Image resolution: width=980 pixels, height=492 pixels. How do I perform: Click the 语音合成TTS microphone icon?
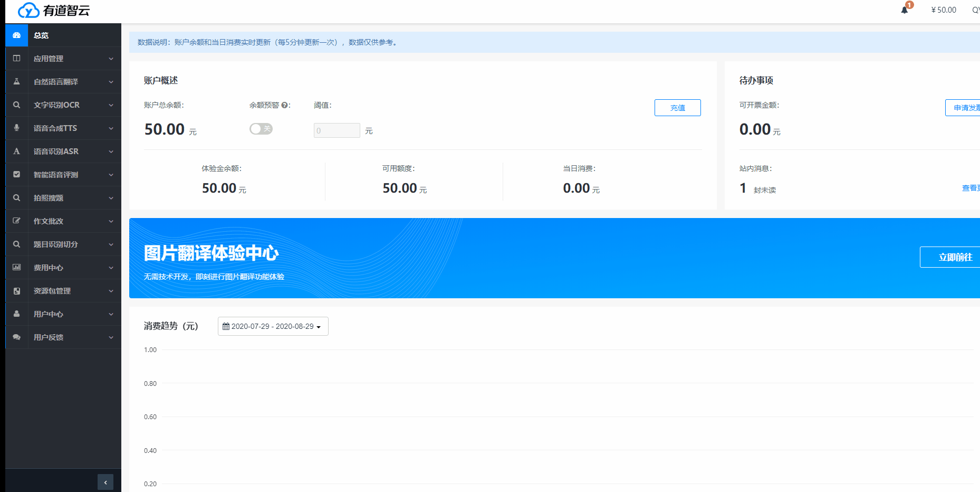[16, 128]
